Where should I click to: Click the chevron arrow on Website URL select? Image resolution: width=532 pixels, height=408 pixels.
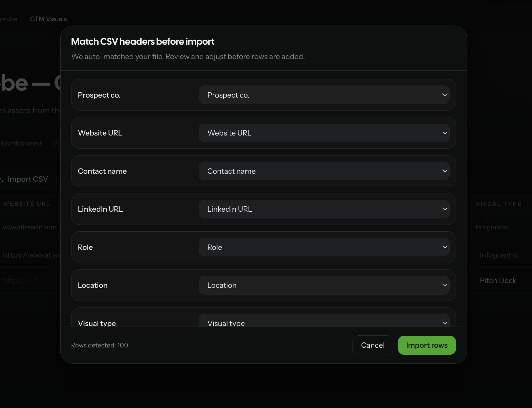coord(445,133)
